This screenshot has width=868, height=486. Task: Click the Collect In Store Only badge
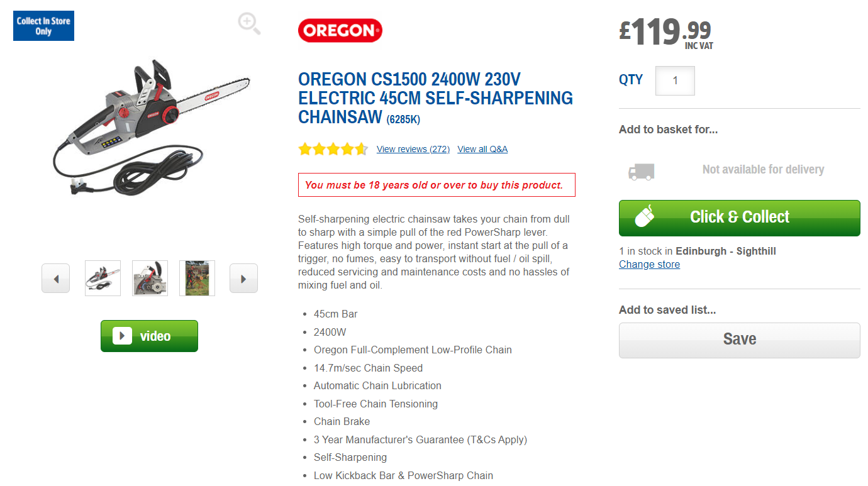pos(43,26)
